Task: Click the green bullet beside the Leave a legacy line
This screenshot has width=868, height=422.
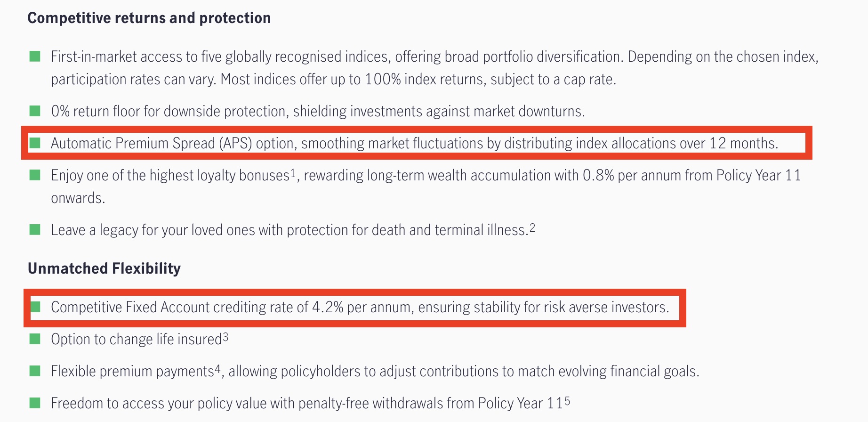Action: [x=35, y=230]
